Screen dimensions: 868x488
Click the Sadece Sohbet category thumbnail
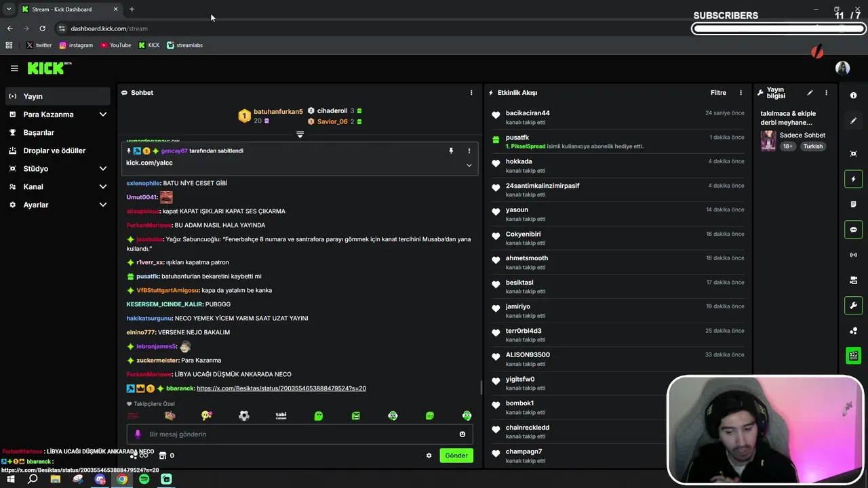(768, 140)
